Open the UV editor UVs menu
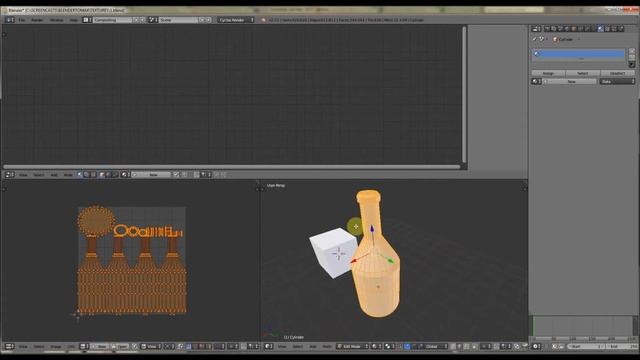 (x=71, y=346)
